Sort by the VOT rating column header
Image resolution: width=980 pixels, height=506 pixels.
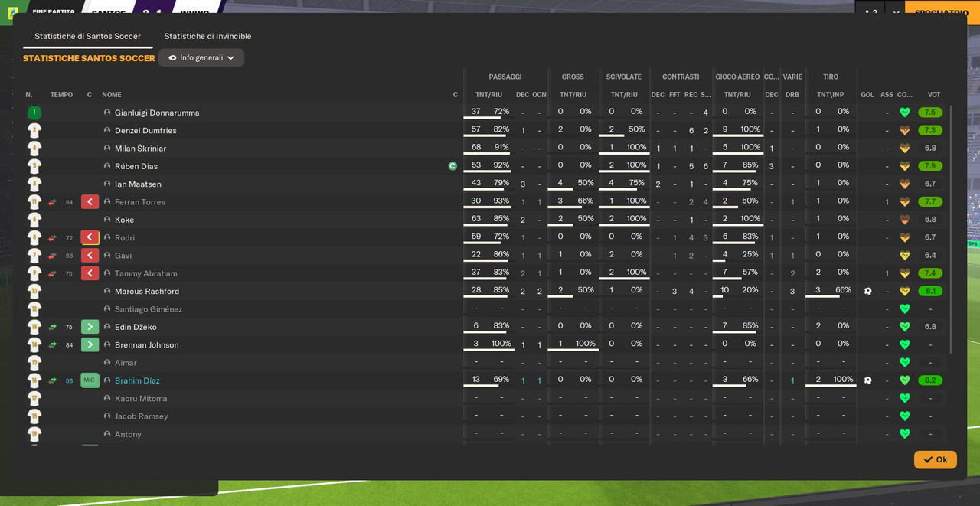coord(934,95)
